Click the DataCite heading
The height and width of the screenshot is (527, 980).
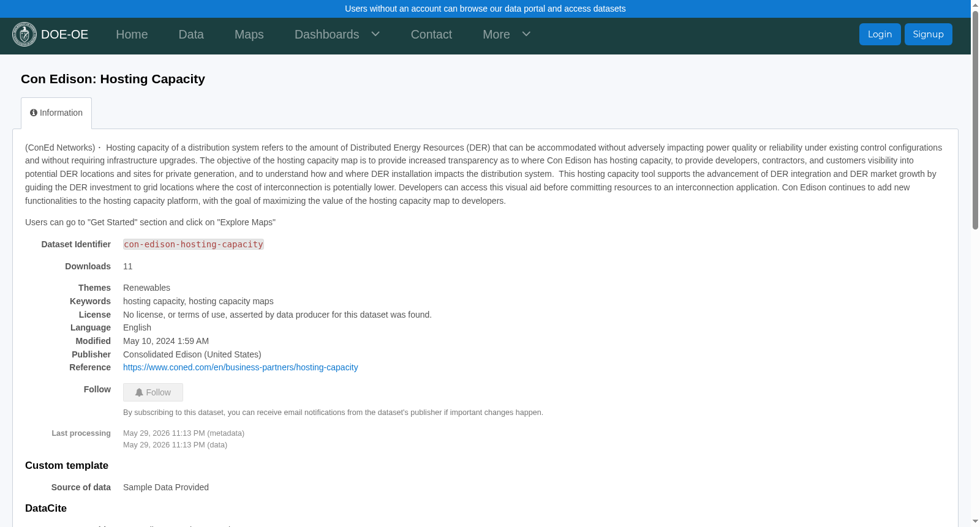[46, 508]
